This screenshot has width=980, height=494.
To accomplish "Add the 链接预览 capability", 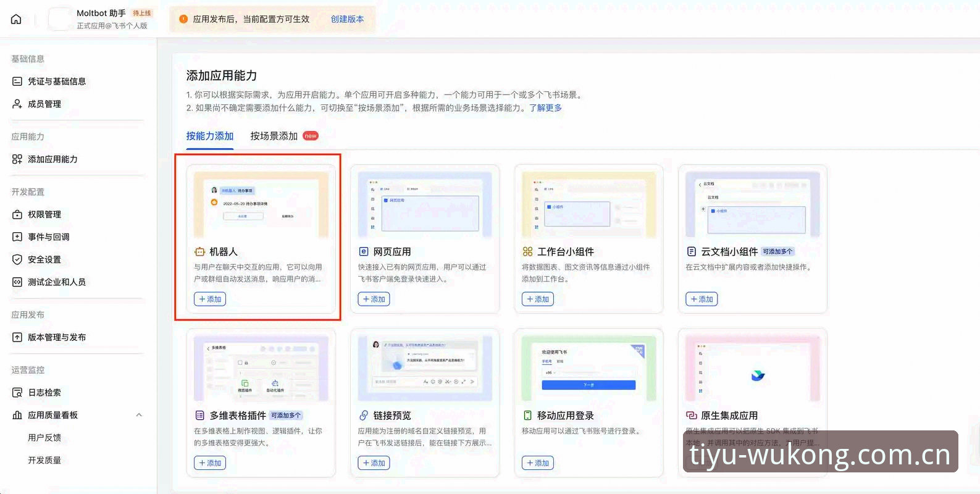I will [x=374, y=463].
